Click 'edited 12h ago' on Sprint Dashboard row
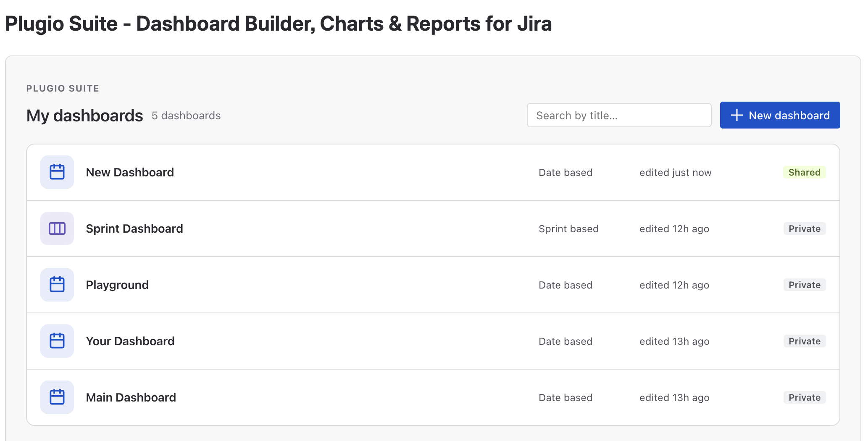 click(x=674, y=229)
